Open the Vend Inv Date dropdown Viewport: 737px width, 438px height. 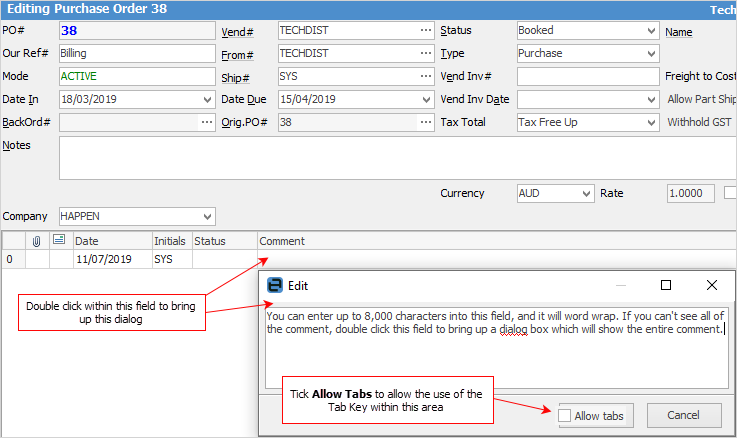651,99
